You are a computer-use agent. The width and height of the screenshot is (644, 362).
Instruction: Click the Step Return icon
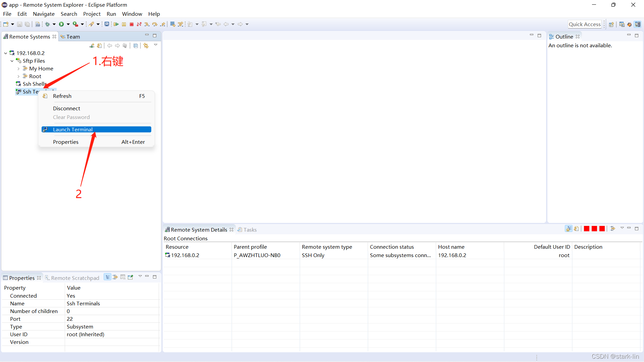(163, 24)
